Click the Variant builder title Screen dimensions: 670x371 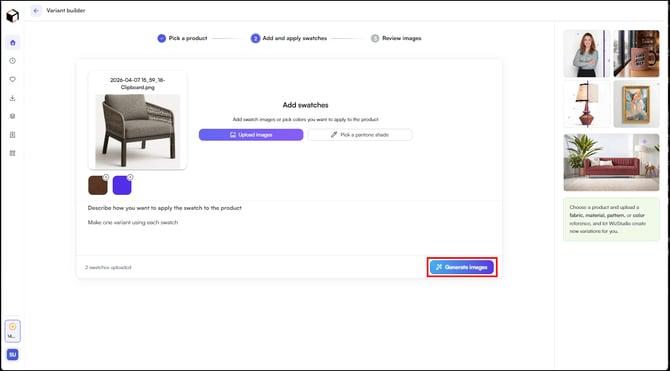click(66, 11)
